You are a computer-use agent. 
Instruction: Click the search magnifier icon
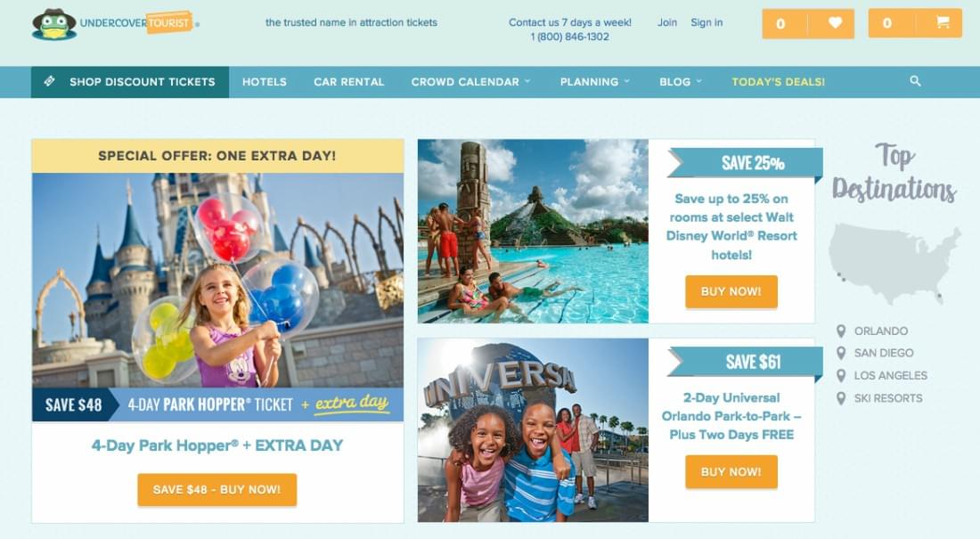(915, 81)
